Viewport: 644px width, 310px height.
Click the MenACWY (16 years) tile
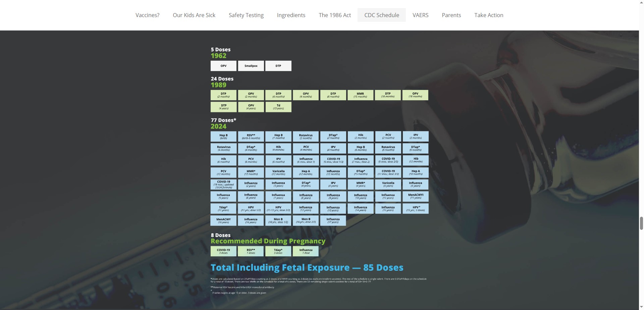223,220
